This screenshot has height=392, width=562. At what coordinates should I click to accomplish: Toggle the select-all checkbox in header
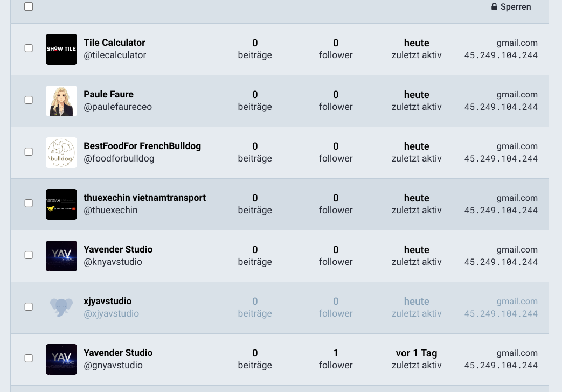point(29,7)
